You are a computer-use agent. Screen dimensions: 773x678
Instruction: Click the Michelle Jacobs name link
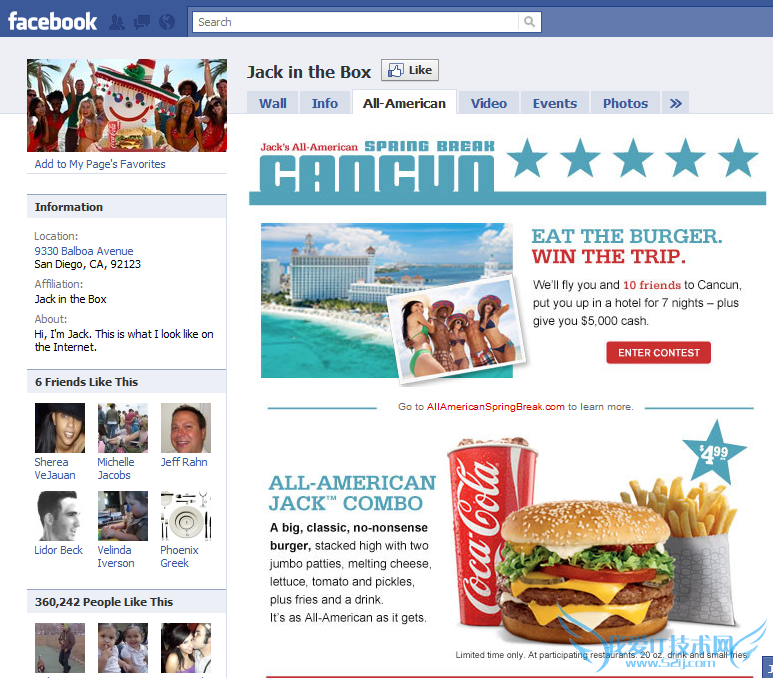pyautogui.click(x=116, y=468)
